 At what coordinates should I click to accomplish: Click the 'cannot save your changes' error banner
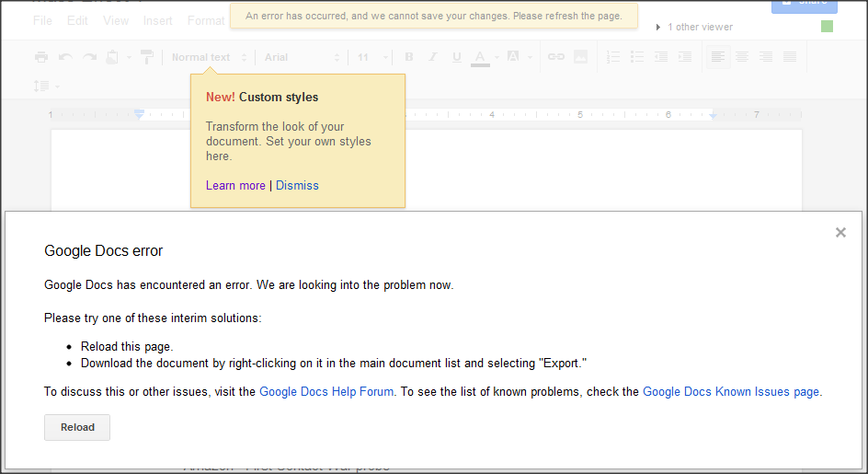click(x=434, y=16)
